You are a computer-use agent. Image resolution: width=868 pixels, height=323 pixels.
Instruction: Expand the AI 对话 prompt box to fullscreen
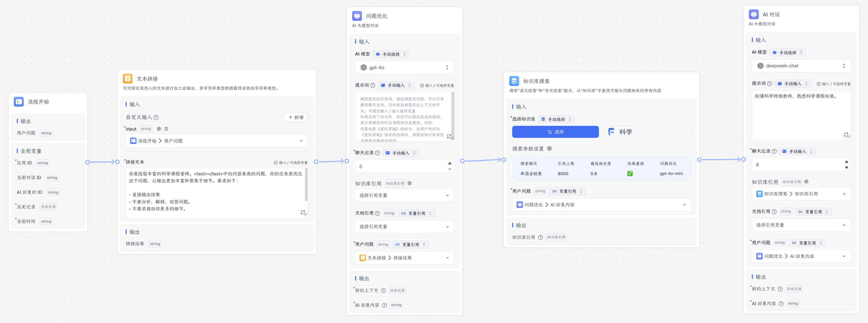click(x=846, y=134)
